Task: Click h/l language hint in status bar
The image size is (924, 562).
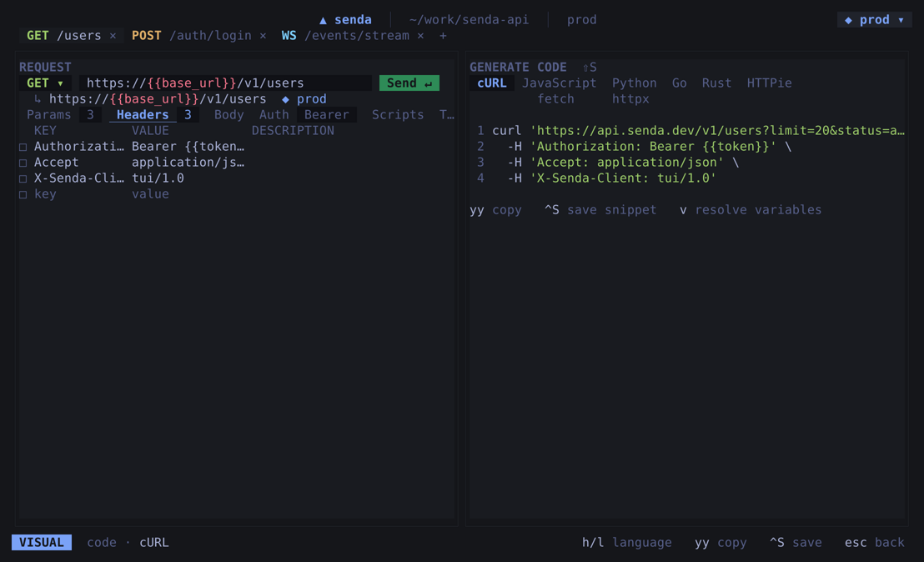Action: click(x=627, y=543)
